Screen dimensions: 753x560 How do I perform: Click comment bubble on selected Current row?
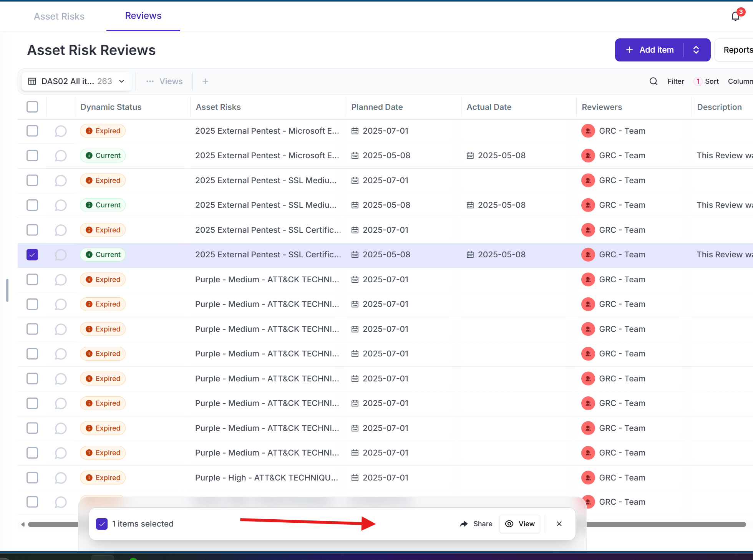[x=61, y=255]
